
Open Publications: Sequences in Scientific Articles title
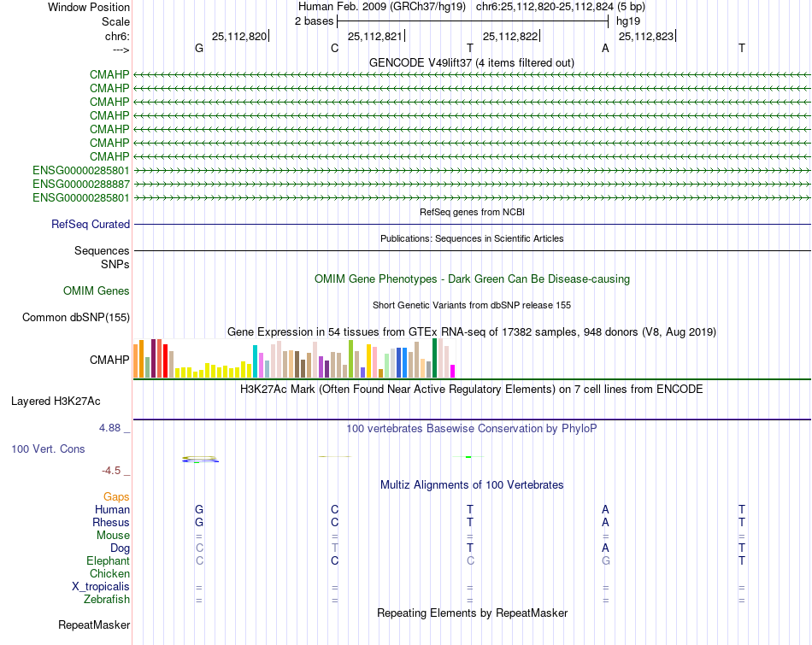click(472, 238)
